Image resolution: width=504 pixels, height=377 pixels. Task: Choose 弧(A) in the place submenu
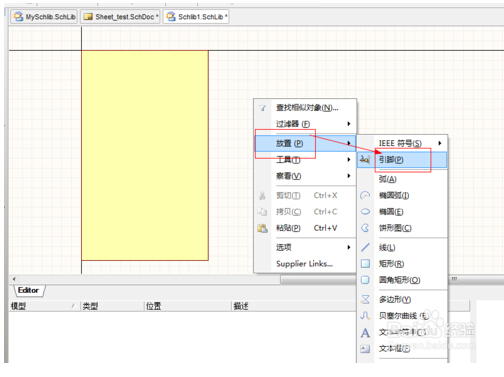pos(388,179)
